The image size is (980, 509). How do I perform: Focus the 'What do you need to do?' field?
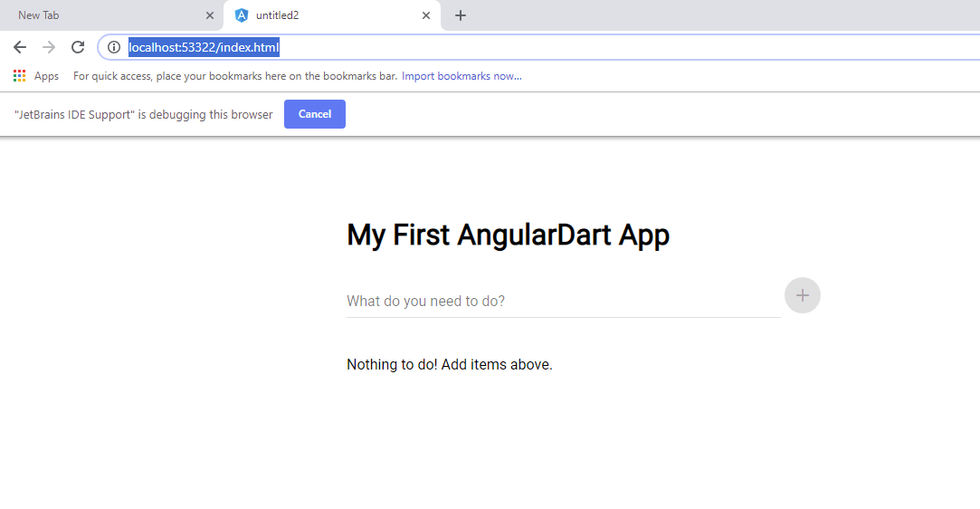(x=564, y=302)
